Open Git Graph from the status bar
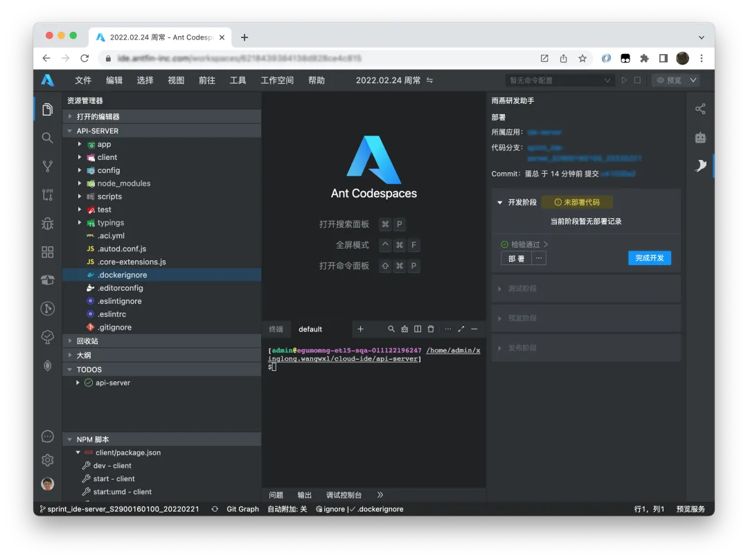Viewport: 748px width, 560px height. [x=242, y=509]
